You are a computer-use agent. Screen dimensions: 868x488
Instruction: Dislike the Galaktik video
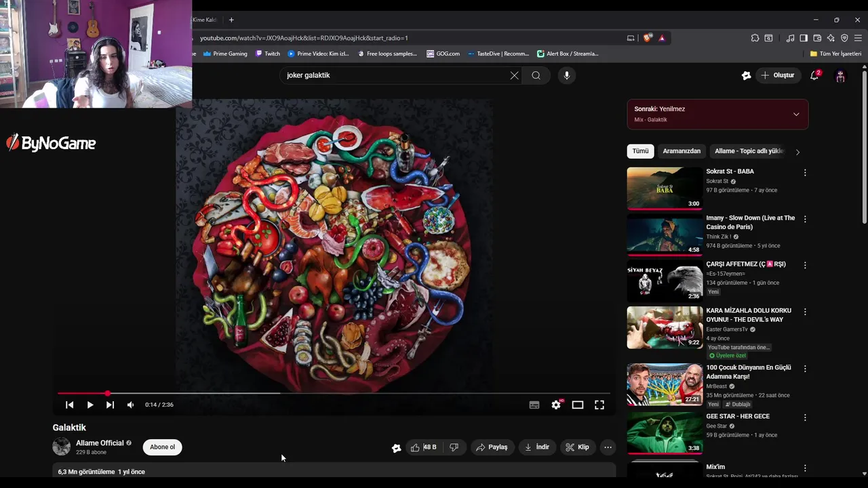pyautogui.click(x=454, y=447)
